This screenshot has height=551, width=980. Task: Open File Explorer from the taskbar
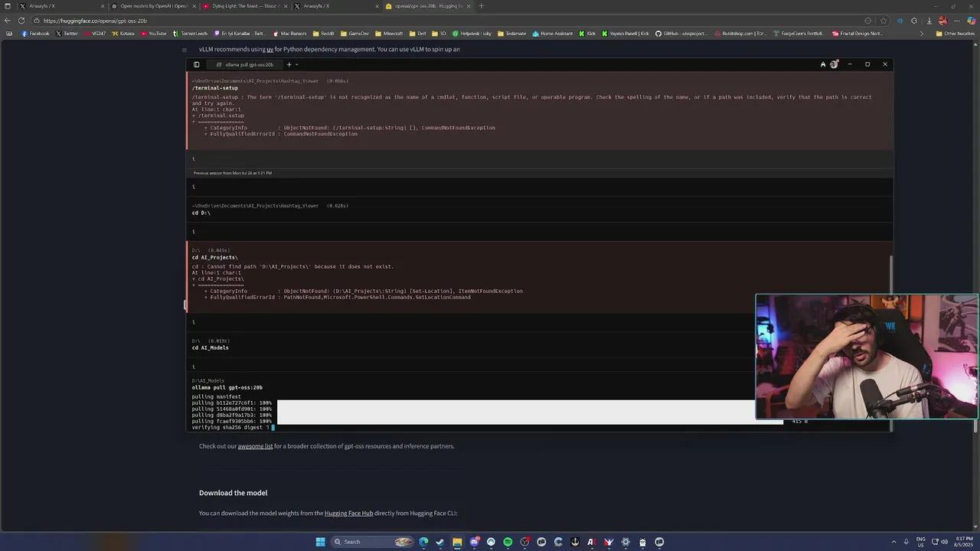[457, 542]
